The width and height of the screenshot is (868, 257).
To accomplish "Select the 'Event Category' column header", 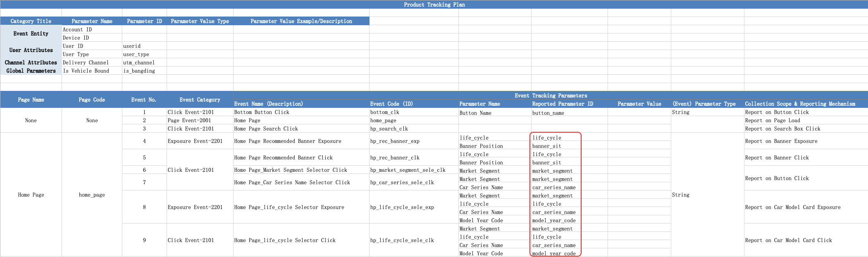I will tap(200, 100).
